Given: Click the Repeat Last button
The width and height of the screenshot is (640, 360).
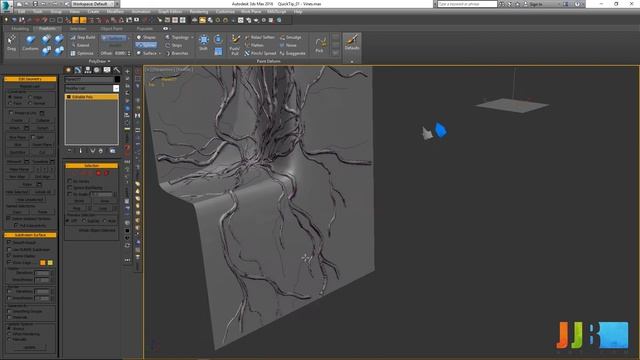Looking at the screenshot, I should coord(30,86).
